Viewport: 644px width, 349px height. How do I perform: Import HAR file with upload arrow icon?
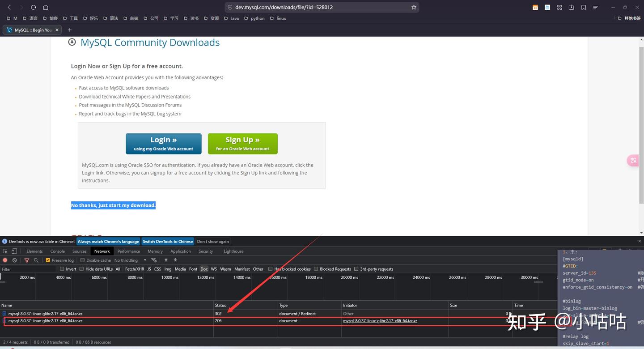tap(166, 260)
